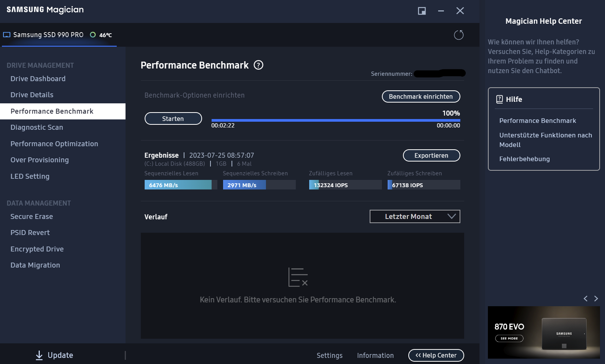Open the Performance Benchmark help question mark
Image resolution: width=605 pixels, height=364 pixels.
click(259, 65)
